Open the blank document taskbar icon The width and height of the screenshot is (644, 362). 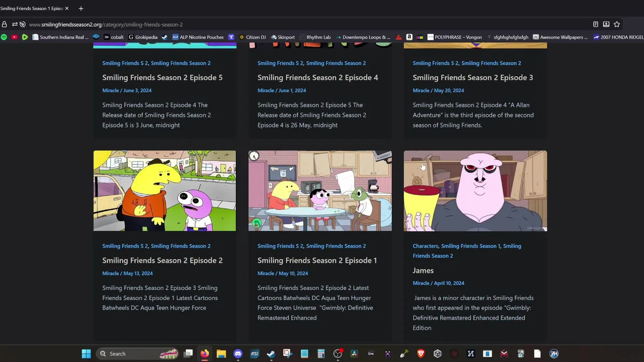pyautogui.click(x=537, y=353)
